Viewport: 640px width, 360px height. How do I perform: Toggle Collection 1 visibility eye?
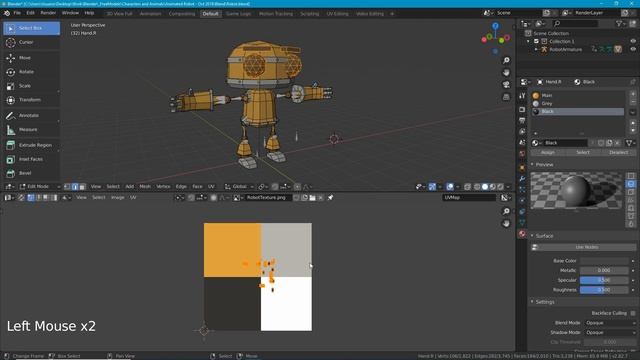[633, 41]
